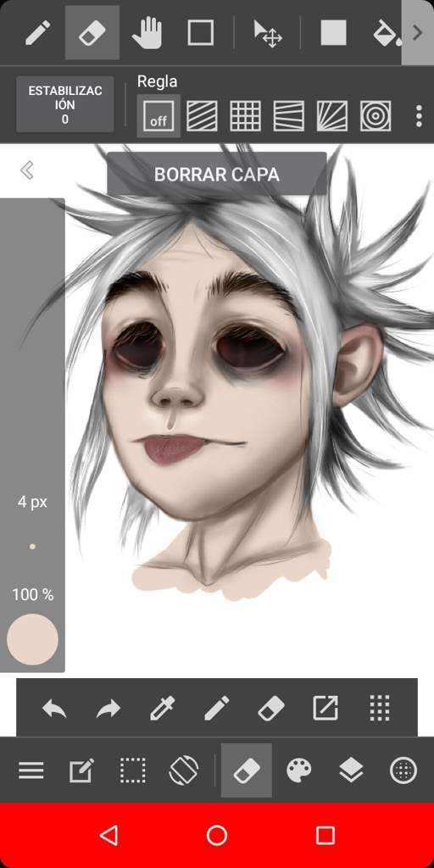Pick the eyedropper tool in shortcut bar
Viewport: 434px width, 868px height.
click(x=162, y=708)
